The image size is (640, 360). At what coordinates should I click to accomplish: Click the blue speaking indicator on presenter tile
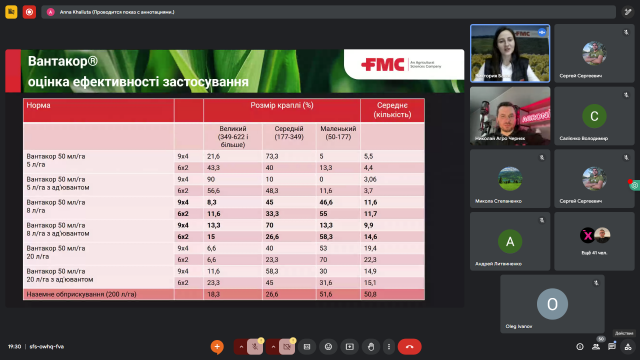542,32
